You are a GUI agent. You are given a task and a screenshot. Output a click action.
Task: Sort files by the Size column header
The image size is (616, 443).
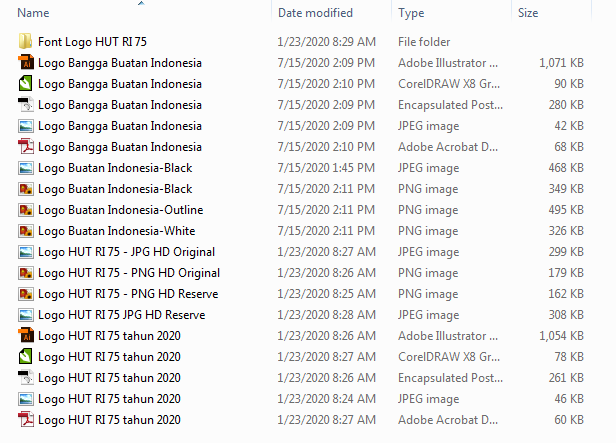pos(528,13)
